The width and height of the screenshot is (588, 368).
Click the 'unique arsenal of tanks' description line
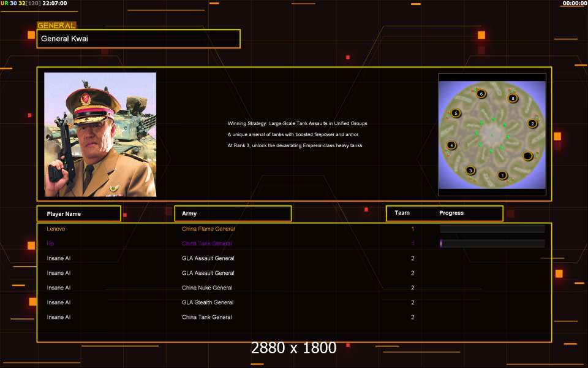point(293,134)
